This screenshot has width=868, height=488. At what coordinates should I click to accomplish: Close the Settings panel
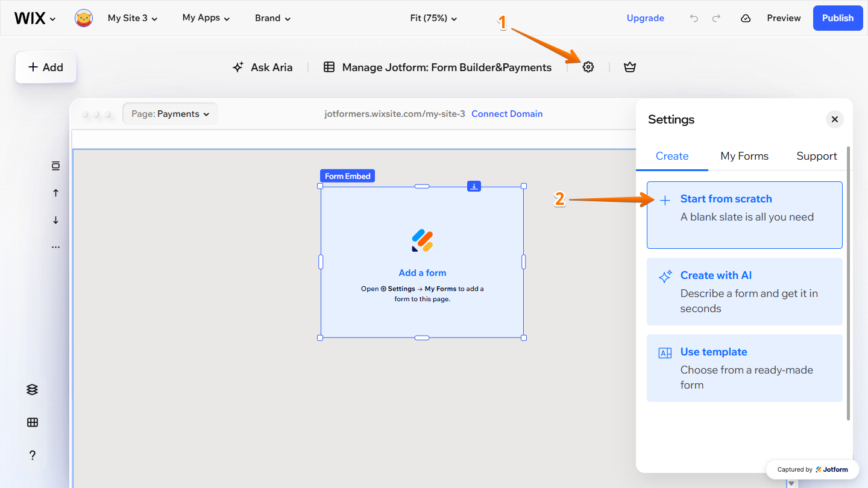(835, 119)
